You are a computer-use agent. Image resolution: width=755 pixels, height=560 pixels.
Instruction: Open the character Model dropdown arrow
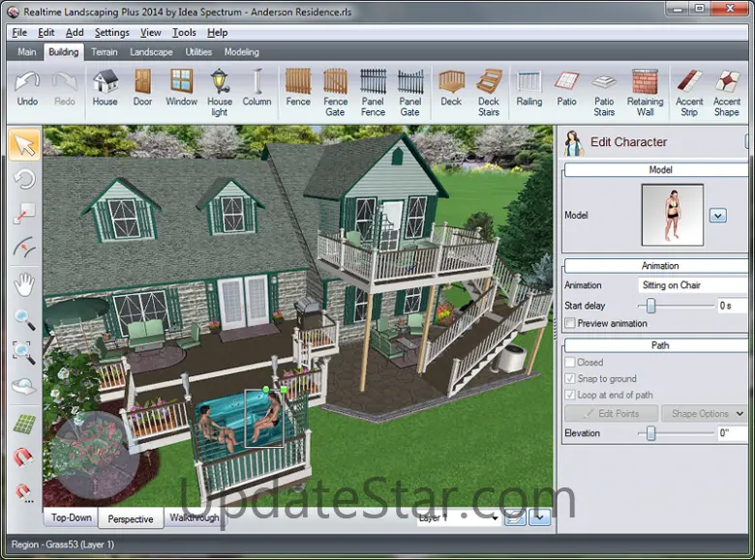(x=717, y=216)
